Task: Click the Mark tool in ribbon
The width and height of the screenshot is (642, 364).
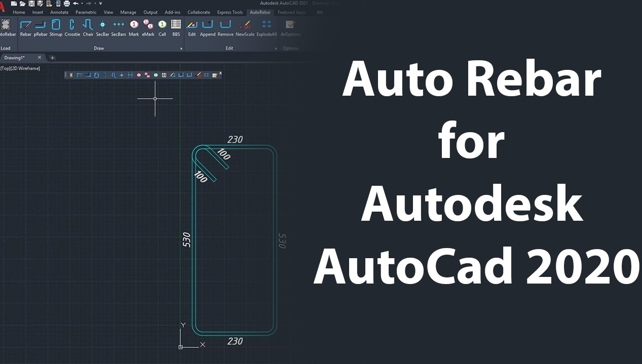Action: tap(134, 28)
